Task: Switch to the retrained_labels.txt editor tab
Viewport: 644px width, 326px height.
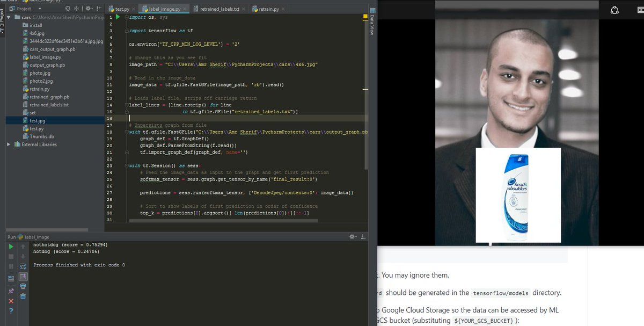Action: (219, 9)
